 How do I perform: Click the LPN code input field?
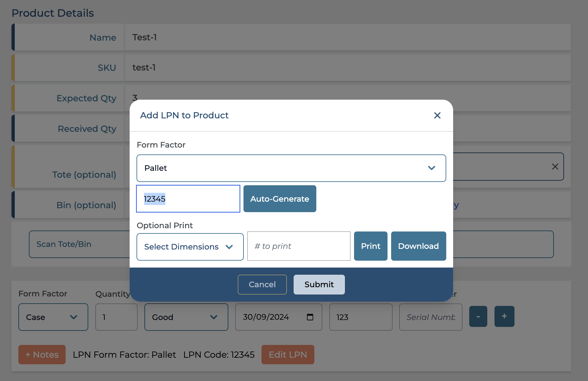click(x=188, y=199)
